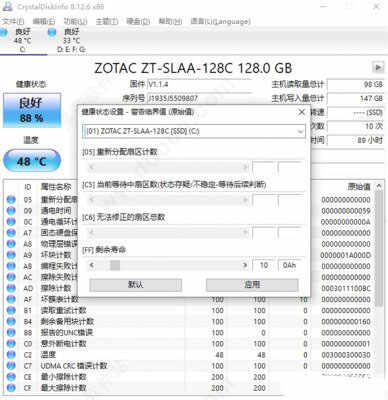Viewport: 388px width, 400px height.
Task: Click blue status icon for attribute BB
Action: click(x=11, y=332)
